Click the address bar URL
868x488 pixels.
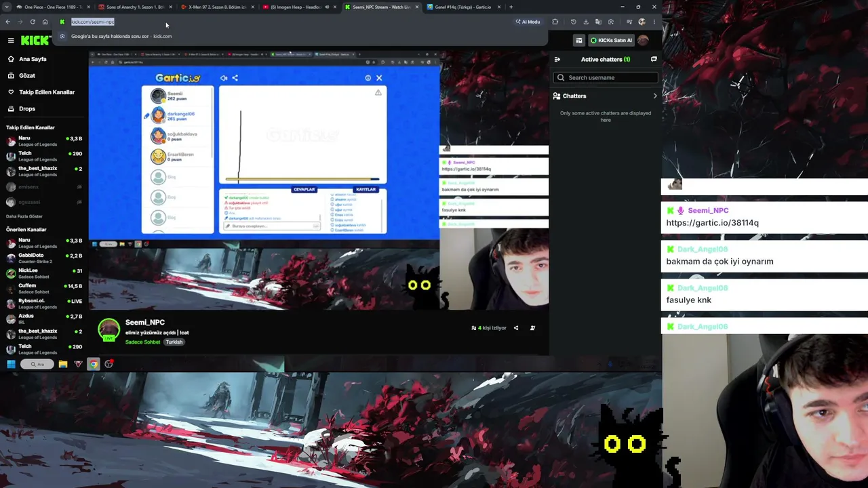tap(93, 22)
